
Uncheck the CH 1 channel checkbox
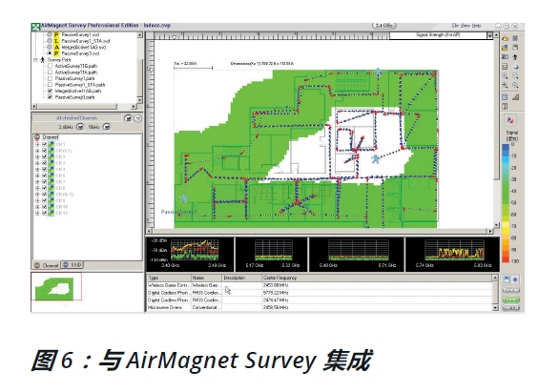pyautogui.click(x=44, y=144)
